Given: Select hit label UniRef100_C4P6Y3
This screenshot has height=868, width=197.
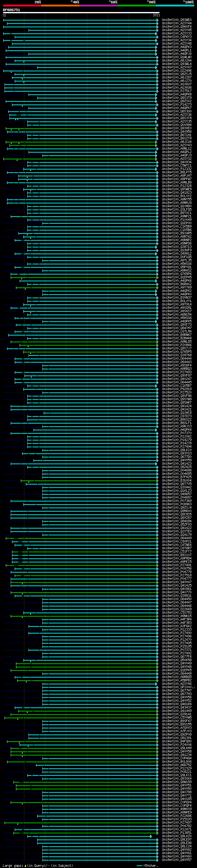Looking at the screenshot, I should 176,37.
